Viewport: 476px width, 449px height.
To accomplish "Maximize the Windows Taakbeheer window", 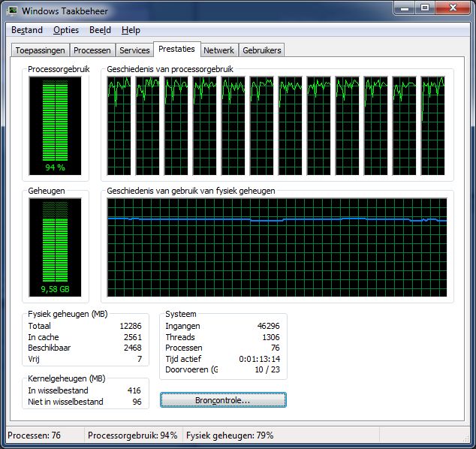I will 425,8.
